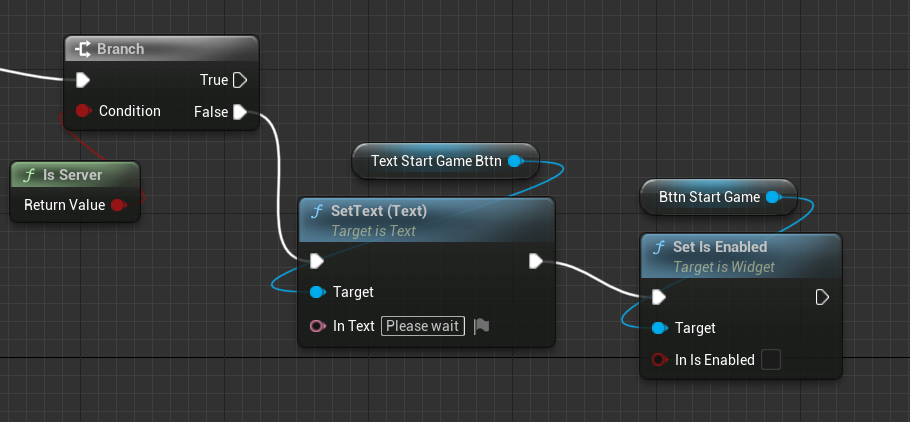
Task: Click the In Text input pin
Action: coord(317,326)
